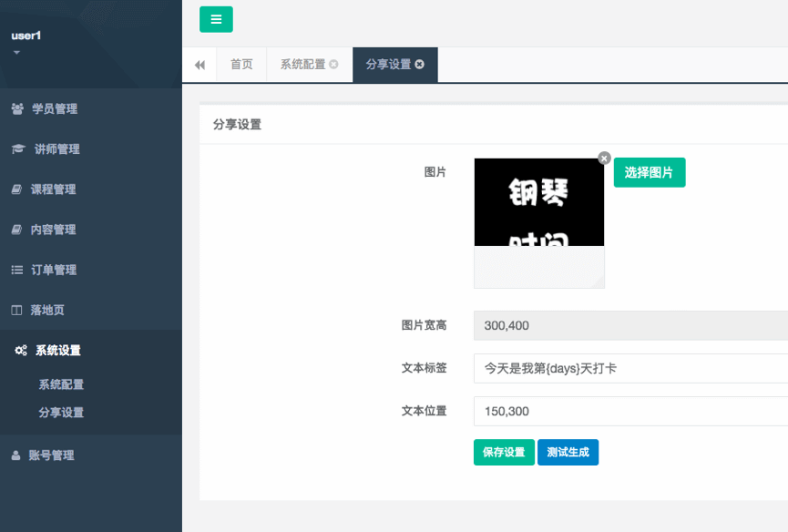788x532 pixels.
Task: Select the 系统配置 submenu item
Action: [61, 384]
